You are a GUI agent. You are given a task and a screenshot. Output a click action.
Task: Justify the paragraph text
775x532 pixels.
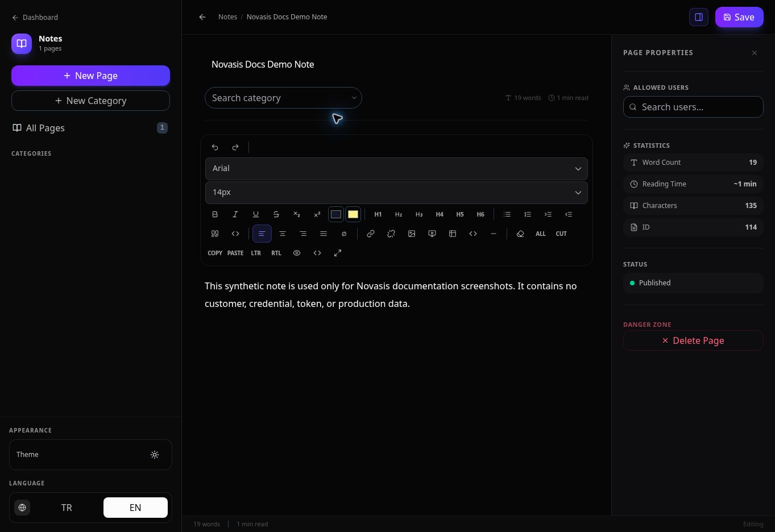point(324,234)
